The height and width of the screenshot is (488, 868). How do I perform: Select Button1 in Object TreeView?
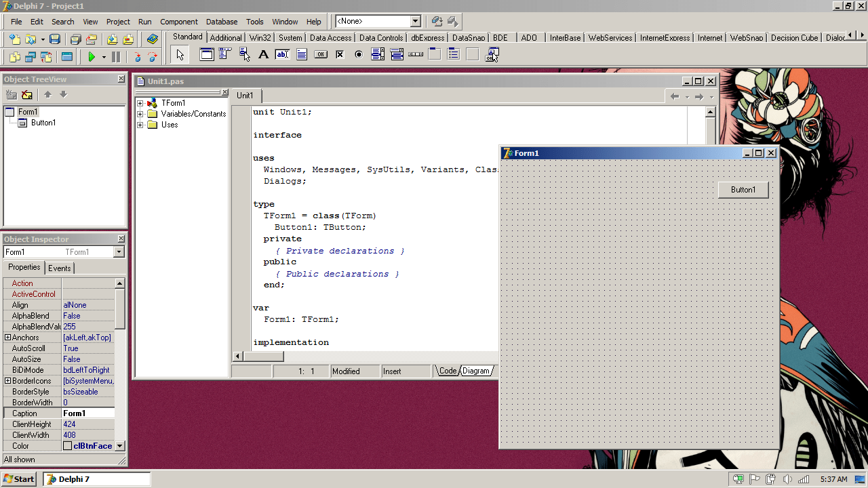tap(43, 123)
